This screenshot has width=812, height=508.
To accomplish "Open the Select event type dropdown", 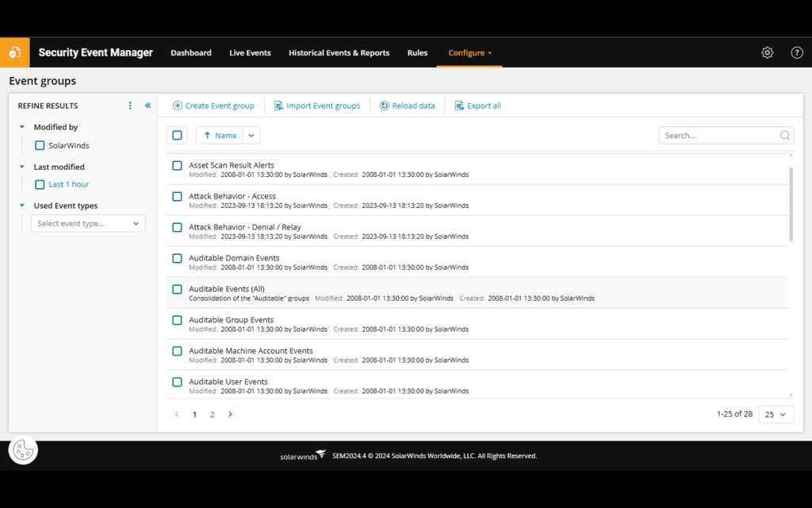I will [87, 223].
